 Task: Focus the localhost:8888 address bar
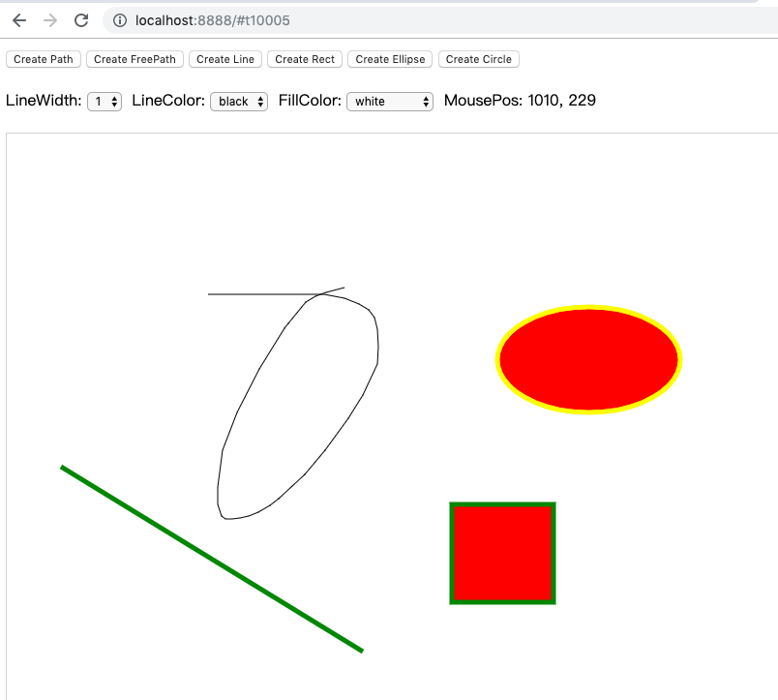[x=387, y=20]
